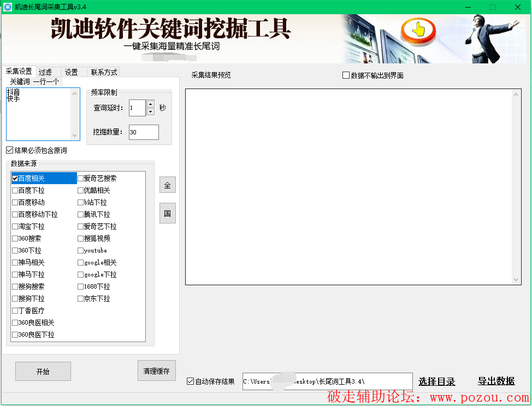The image size is (532, 406).
Task: Click the save path input field
Action: tap(327, 381)
